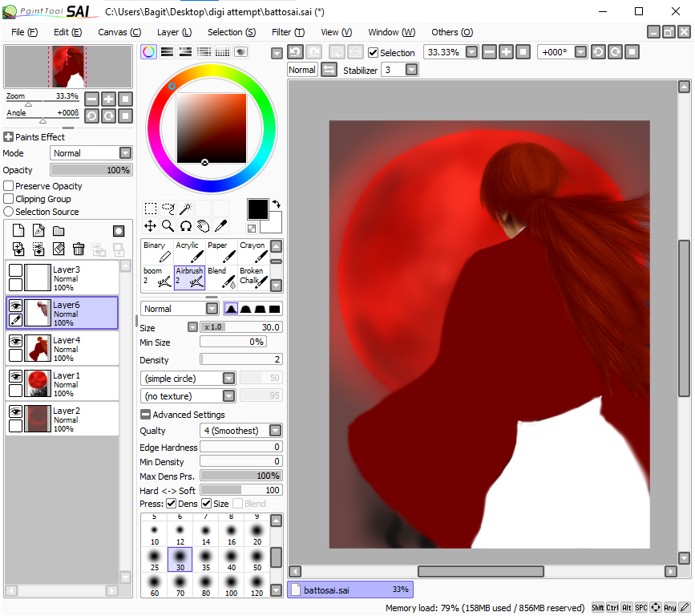Select the Layer2 layer
This screenshot has width=695, height=616.
point(62,419)
